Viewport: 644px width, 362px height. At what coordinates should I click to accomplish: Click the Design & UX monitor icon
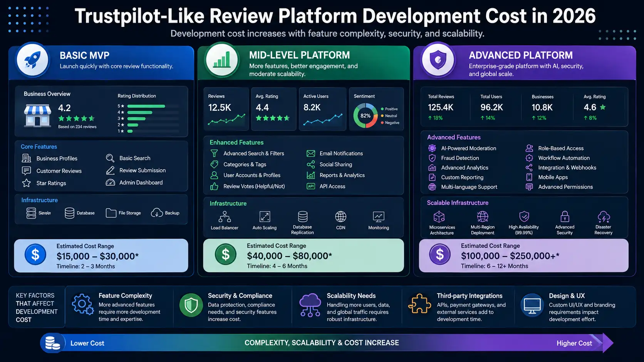click(532, 305)
